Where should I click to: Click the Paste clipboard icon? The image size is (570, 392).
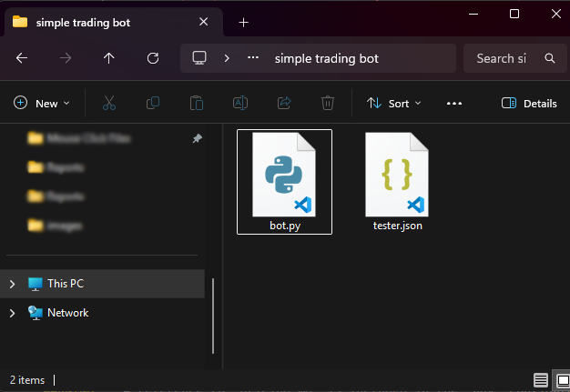197,104
